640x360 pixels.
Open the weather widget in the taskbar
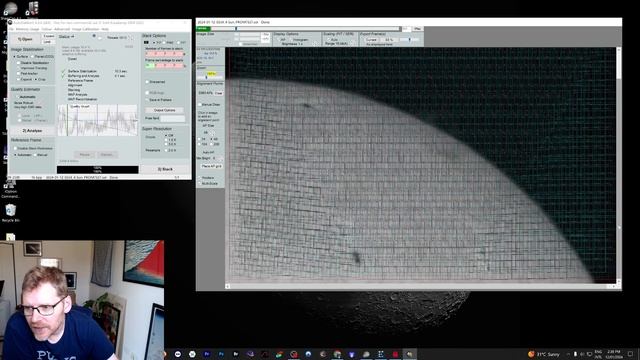coord(545,354)
